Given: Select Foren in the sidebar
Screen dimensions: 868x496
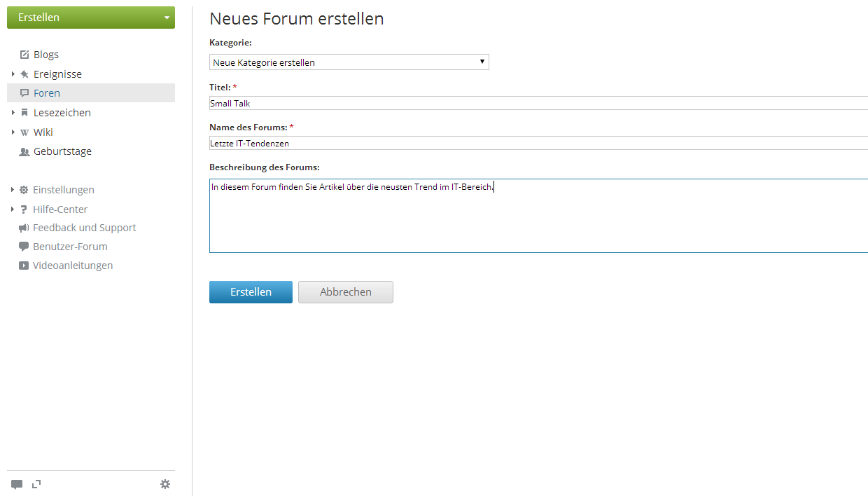Looking at the screenshot, I should pos(47,93).
